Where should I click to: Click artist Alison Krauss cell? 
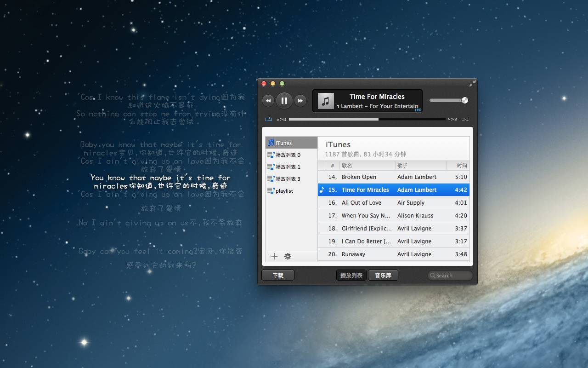point(415,215)
